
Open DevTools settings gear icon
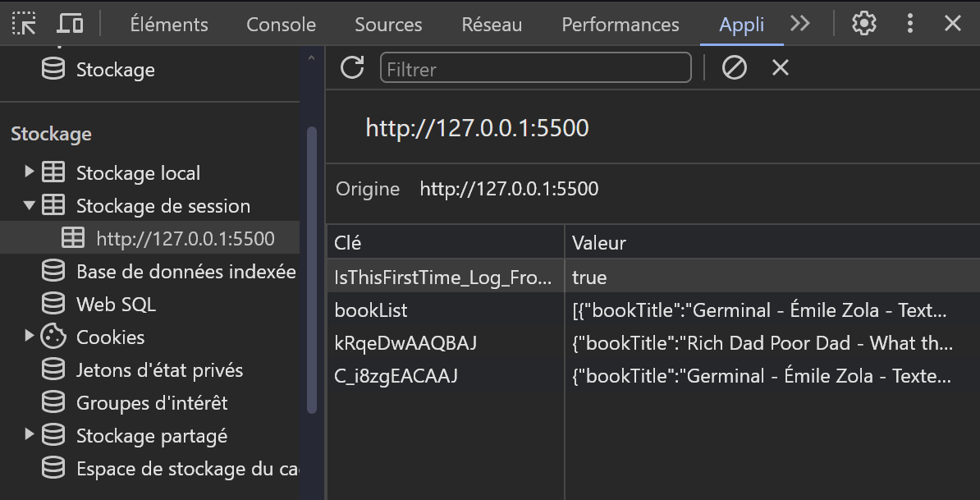tap(863, 23)
